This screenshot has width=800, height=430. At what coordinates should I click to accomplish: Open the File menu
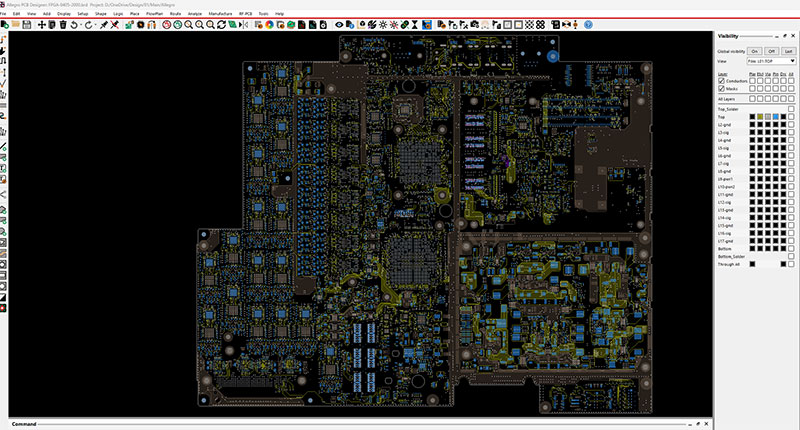click(3, 14)
